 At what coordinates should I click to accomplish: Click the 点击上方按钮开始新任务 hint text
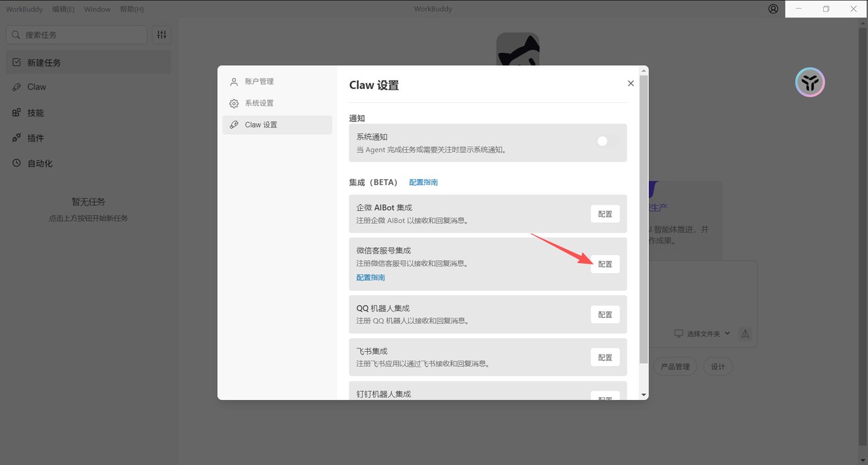tap(88, 218)
